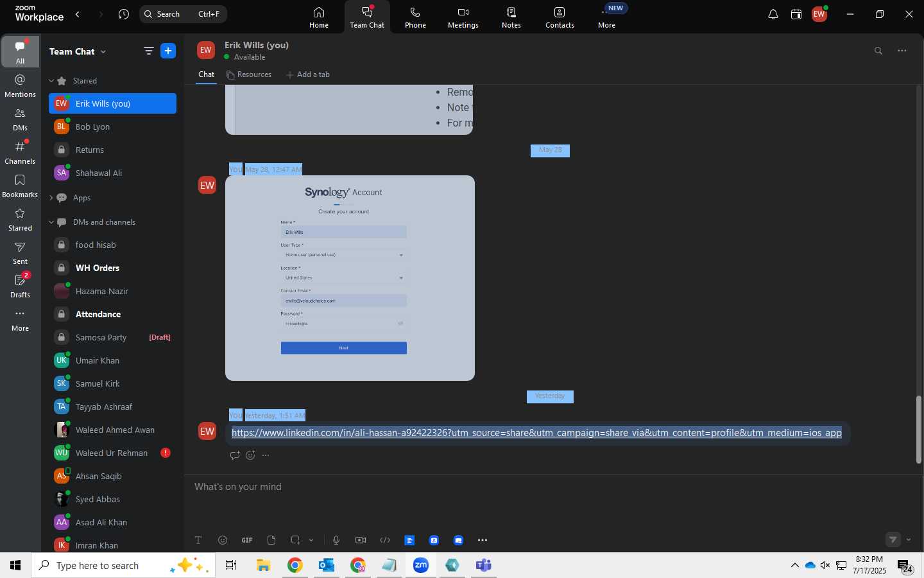Viewport: 924px width, 578px height.
Task: Open the GIF picker
Action: tap(247, 540)
